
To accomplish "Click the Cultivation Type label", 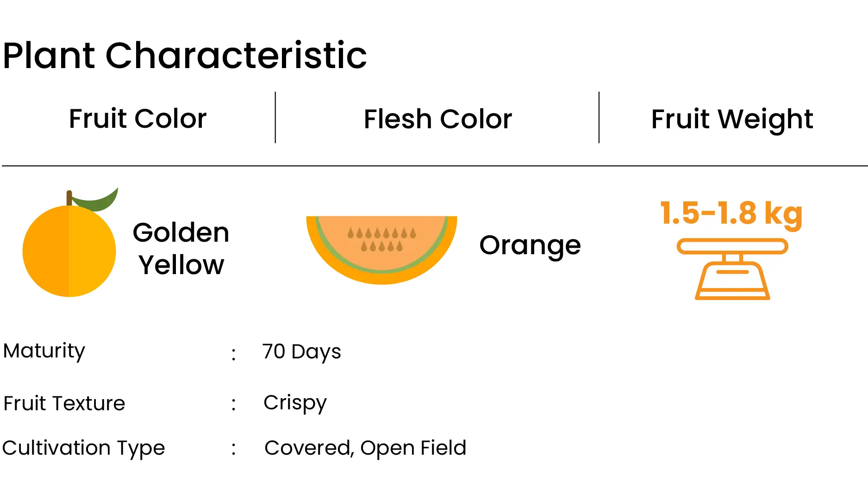I will (x=84, y=448).
